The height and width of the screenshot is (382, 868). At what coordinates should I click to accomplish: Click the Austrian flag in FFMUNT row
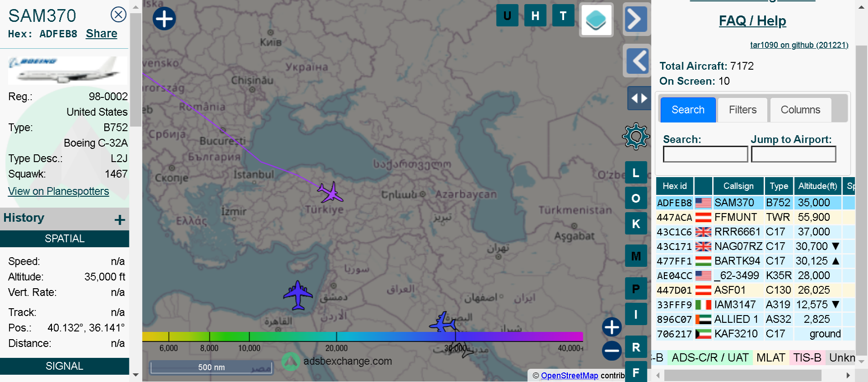(703, 217)
